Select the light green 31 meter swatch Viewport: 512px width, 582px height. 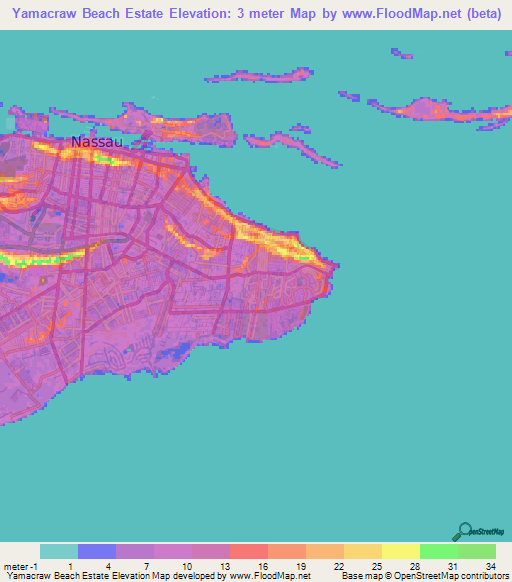(477, 552)
